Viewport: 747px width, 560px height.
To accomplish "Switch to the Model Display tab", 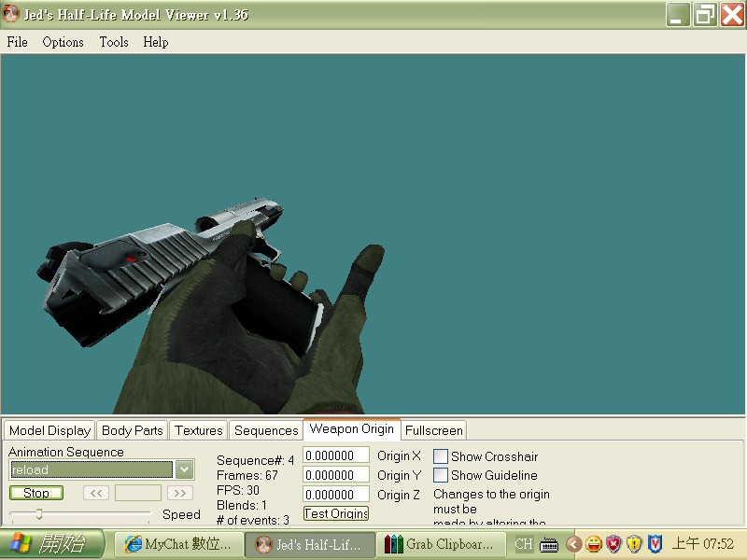I will (50, 430).
